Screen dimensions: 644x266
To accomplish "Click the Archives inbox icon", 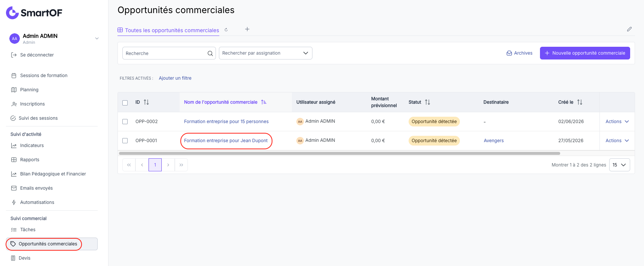I will coord(509,53).
